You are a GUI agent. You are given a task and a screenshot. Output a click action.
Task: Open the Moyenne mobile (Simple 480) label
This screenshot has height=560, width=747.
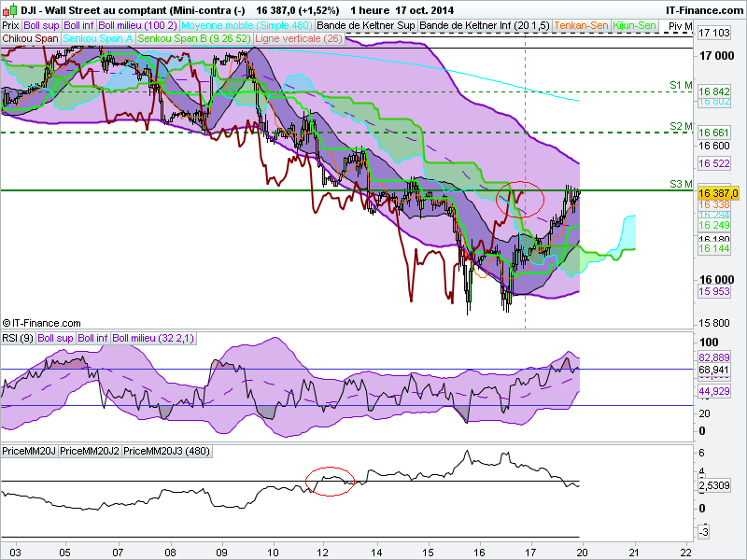[247, 26]
